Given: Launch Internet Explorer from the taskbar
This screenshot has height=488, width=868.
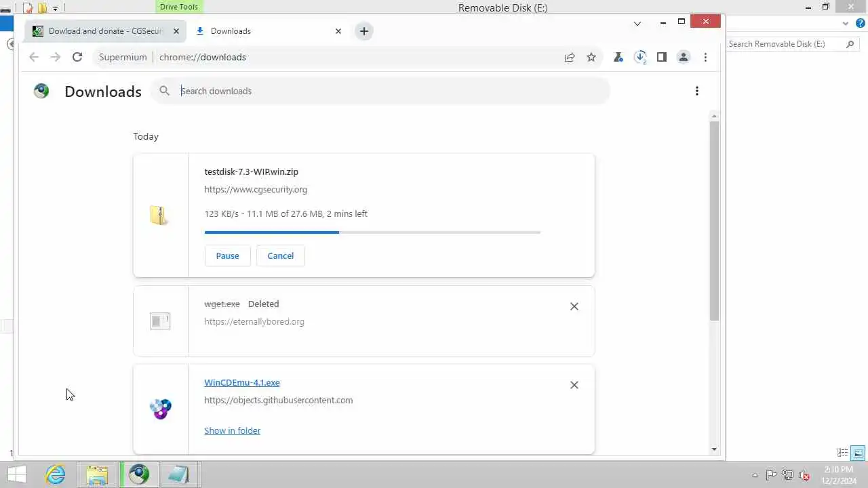Looking at the screenshot, I should coord(56,474).
